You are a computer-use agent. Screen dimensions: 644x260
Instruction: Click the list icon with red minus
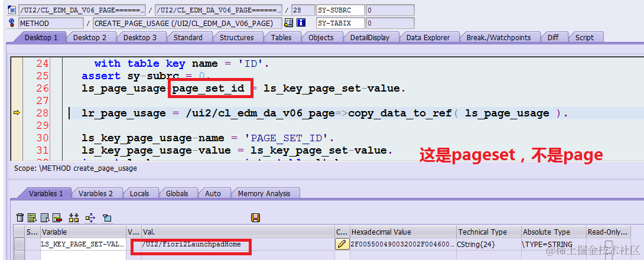pos(57,217)
